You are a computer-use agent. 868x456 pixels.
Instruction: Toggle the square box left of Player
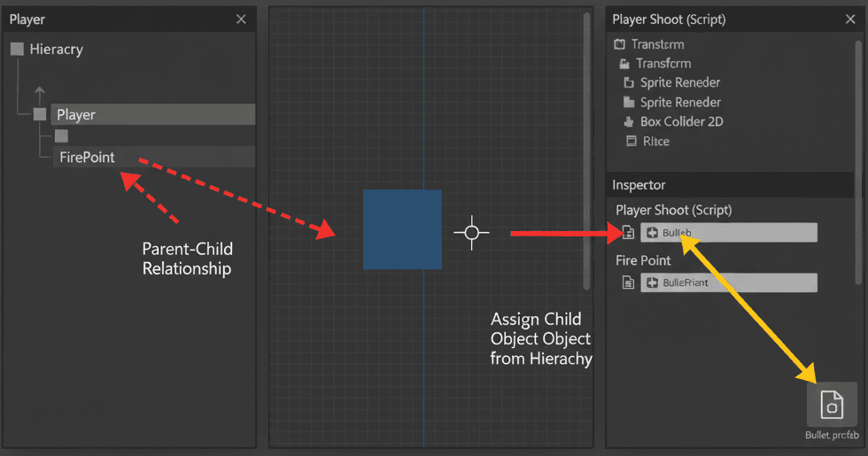click(x=40, y=114)
